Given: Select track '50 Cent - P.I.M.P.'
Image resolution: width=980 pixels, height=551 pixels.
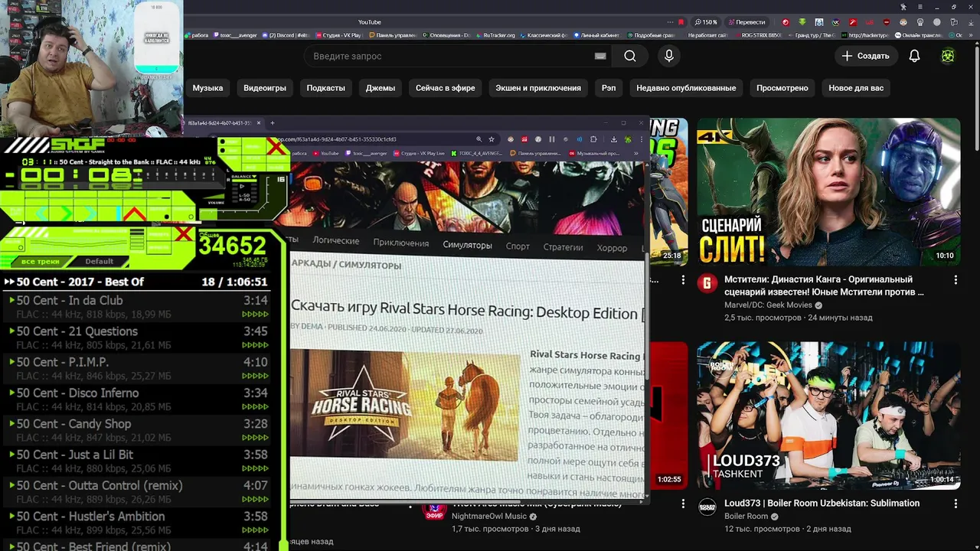Looking at the screenshot, I should [138, 368].
